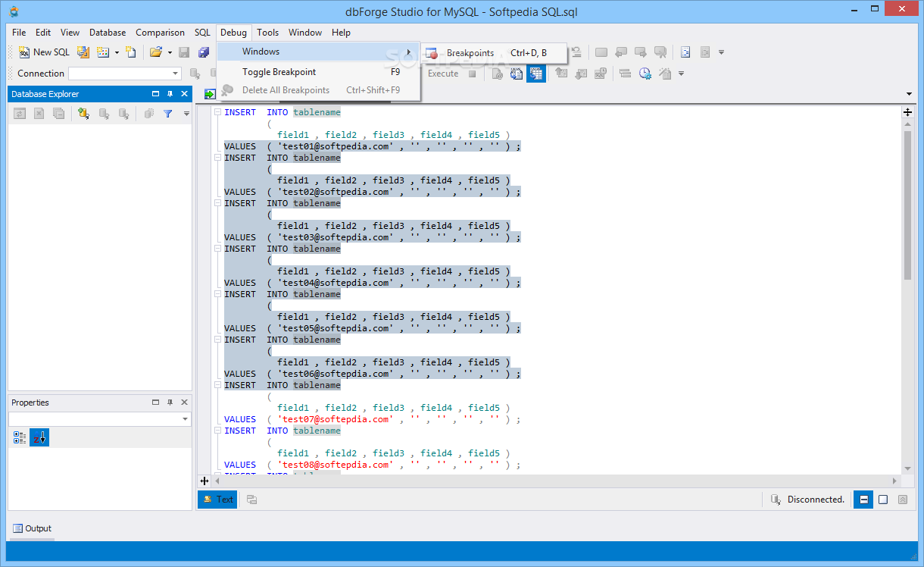Screen dimensions: 924x567
Task: Click the filter funnel icon in Database Explorer
Action: coord(168,114)
